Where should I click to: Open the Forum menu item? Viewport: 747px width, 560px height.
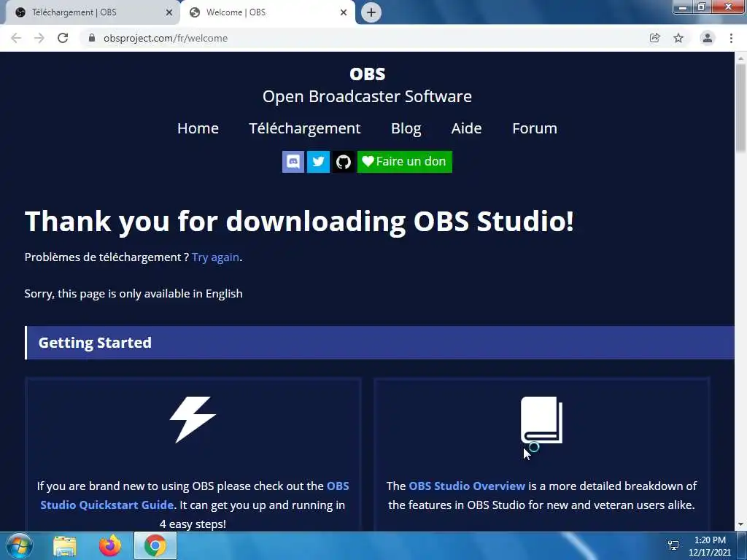tap(535, 128)
